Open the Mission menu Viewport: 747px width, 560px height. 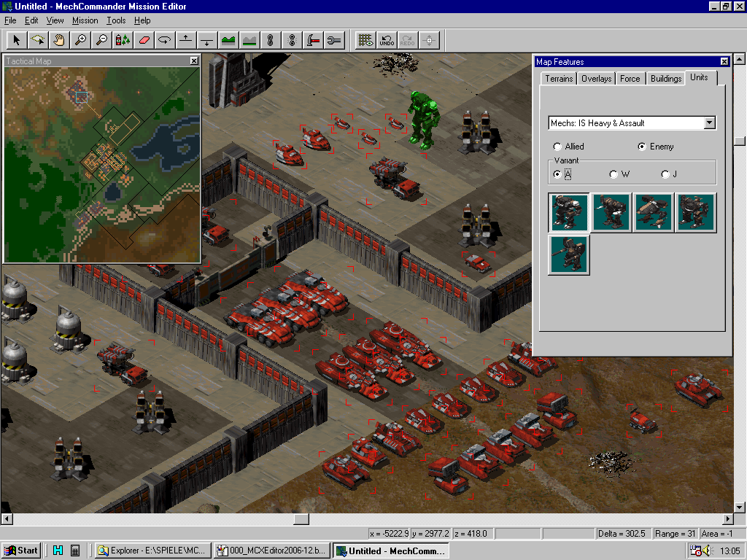coord(85,20)
